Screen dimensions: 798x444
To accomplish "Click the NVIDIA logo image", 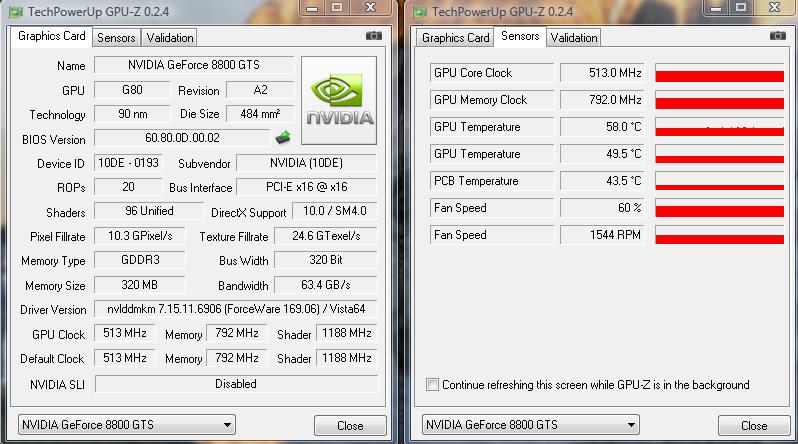I will pos(339,100).
